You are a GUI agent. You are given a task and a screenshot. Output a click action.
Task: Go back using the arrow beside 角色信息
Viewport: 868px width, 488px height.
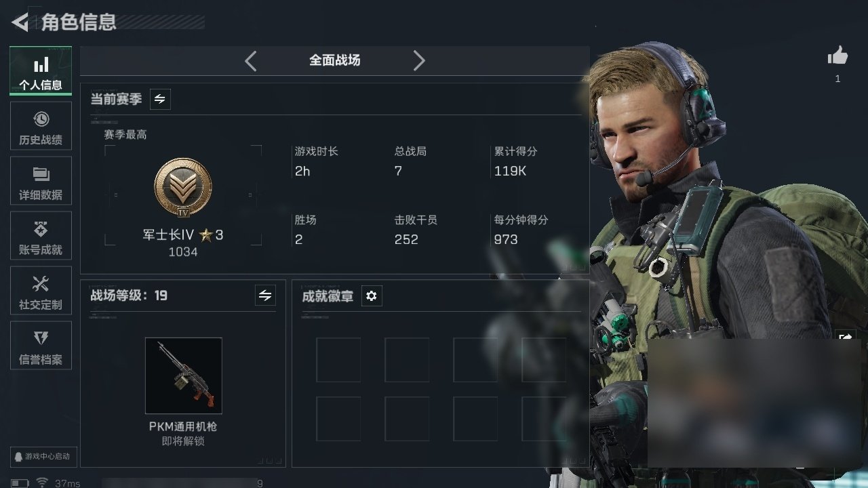click(20, 22)
